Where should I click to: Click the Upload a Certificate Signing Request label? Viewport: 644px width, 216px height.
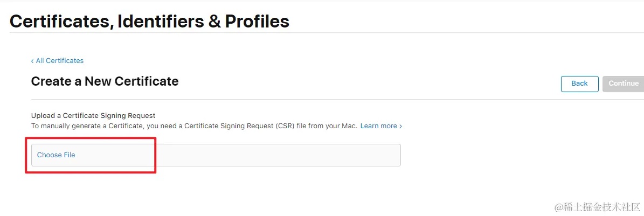(93, 115)
